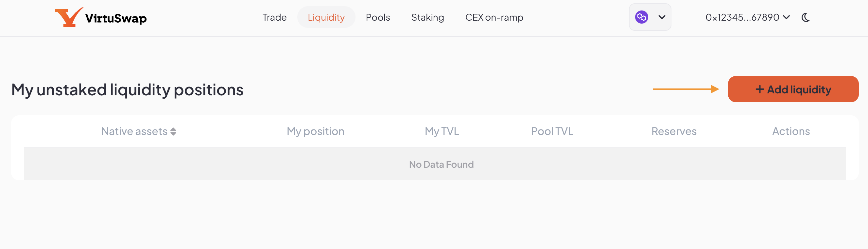Click the VirtuSwap brand name text
This screenshot has width=868, height=249.
coord(116,18)
